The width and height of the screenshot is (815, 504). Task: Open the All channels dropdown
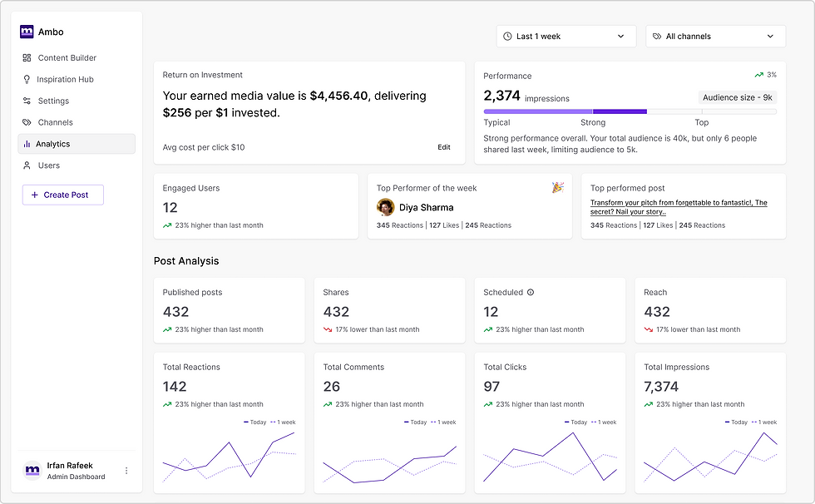(716, 37)
